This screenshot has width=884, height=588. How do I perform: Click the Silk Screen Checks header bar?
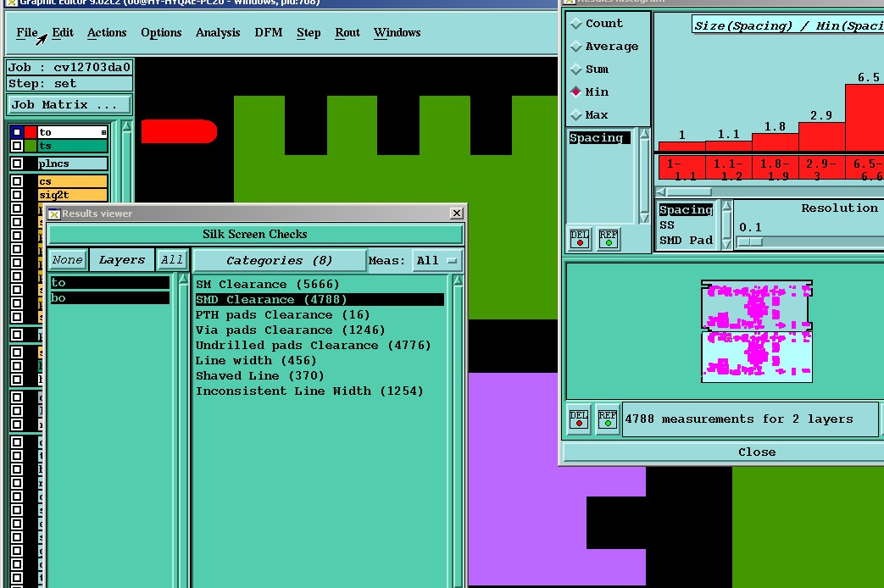pos(255,234)
